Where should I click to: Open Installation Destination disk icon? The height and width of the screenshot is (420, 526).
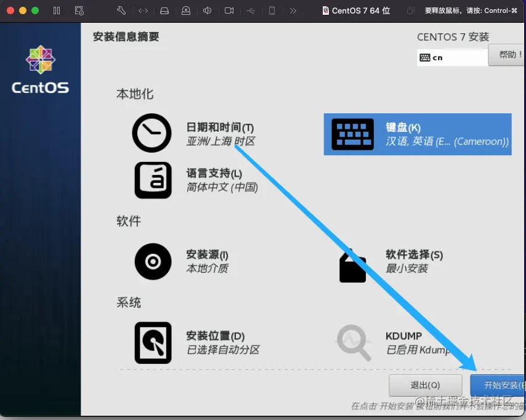click(x=153, y=343)
